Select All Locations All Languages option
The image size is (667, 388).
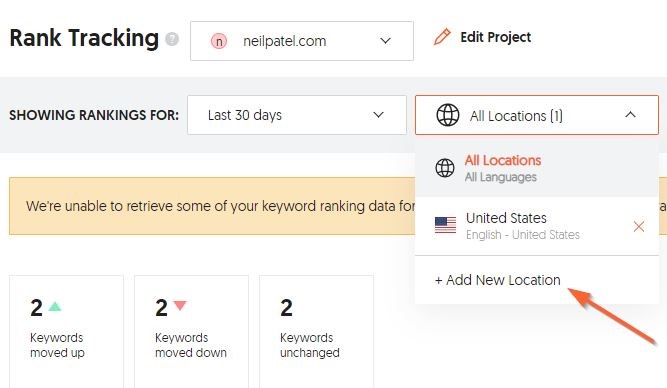(537, 168)
